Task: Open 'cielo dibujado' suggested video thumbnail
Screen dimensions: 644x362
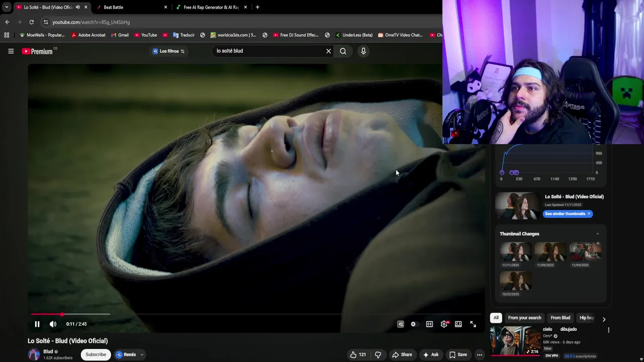Action: pyautogui.click(x=516, y=341)
